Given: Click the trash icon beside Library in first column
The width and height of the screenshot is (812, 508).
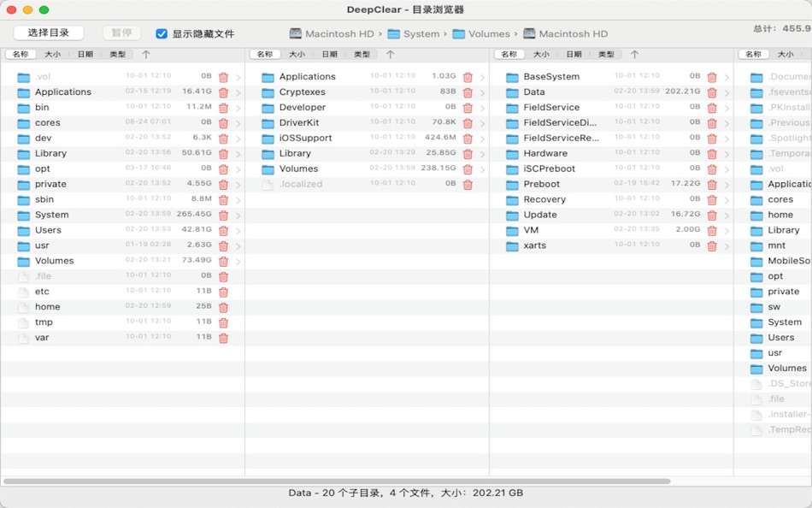Looking at the screenshot, I should (223, 153).
